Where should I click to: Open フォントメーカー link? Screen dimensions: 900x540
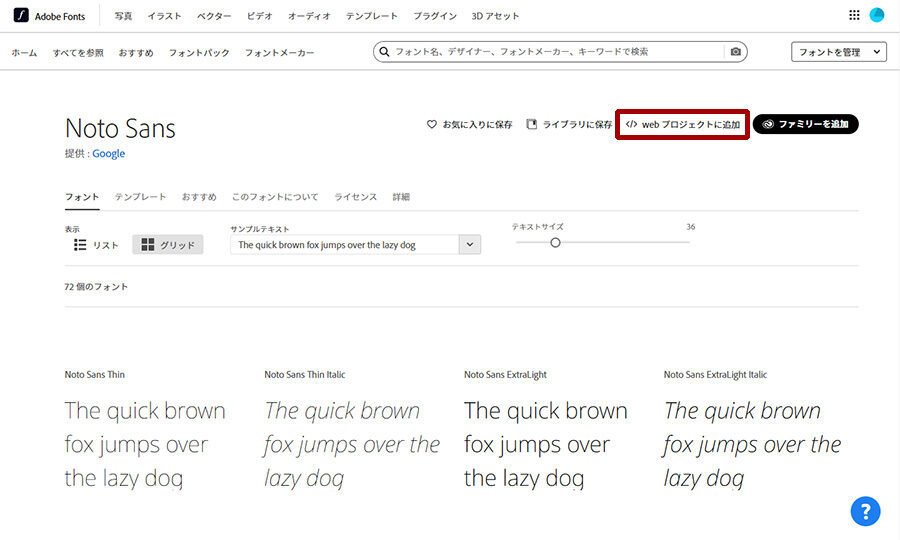(x=280, y=53)
